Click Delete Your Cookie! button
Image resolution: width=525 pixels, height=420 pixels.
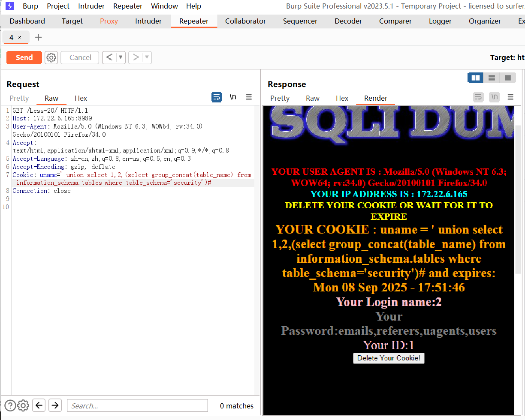point(389,358)
